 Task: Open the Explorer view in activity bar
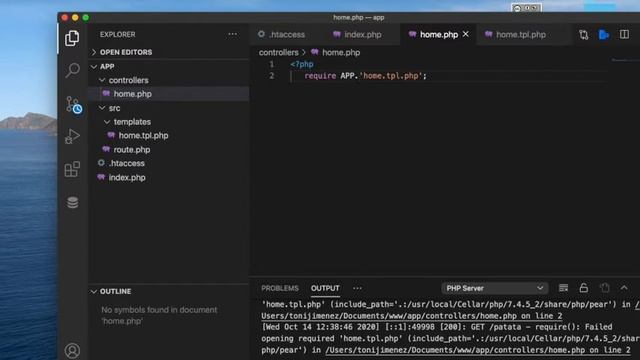72,38
